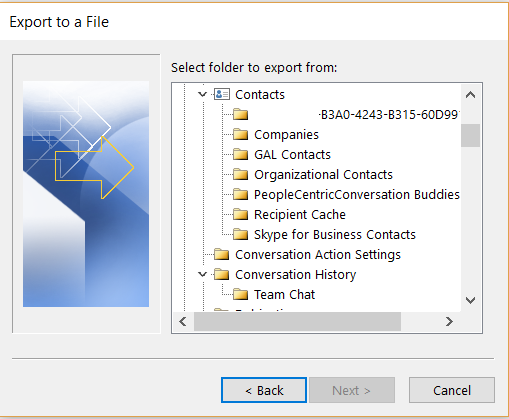Click the vertical scrollbar thumb
This screenshot has height=419, width=509.
pos(470,135)
